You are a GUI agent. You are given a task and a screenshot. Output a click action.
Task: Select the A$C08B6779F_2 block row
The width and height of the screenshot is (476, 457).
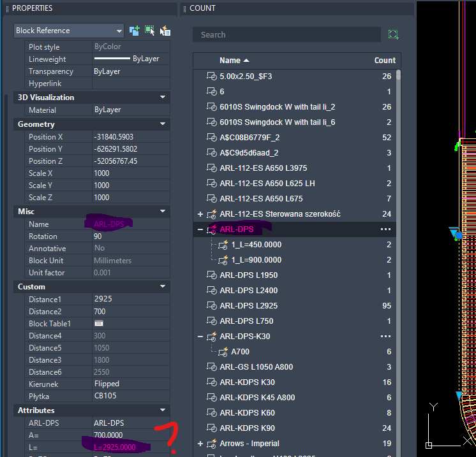point(294,138)
